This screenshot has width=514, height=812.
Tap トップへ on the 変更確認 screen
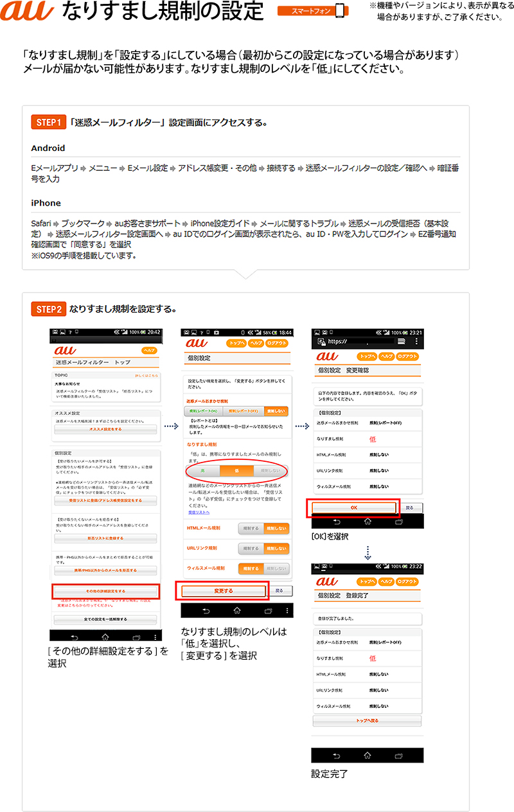coord(368,357)
